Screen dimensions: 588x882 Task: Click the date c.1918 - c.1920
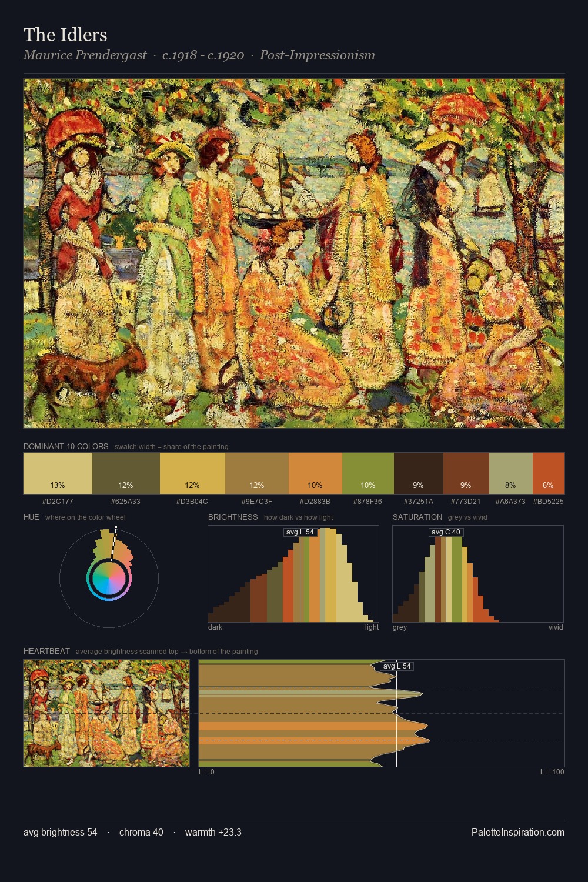click(x=203, y=55)
